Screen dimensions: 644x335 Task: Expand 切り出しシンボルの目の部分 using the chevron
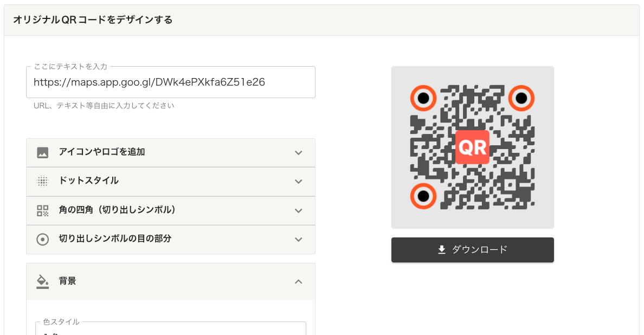point(298,239)
